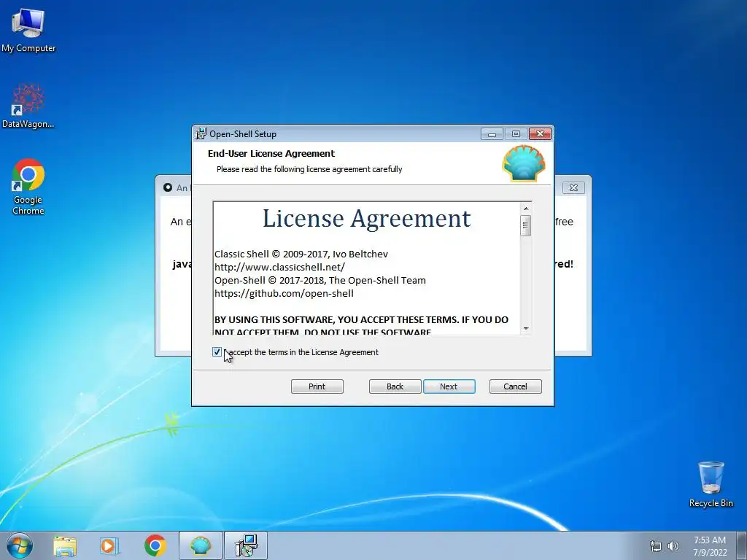The height and width of the screenshot is (560, 747).
Task: Cancel the Open-Shell Setup
Action: coord(516,386)
